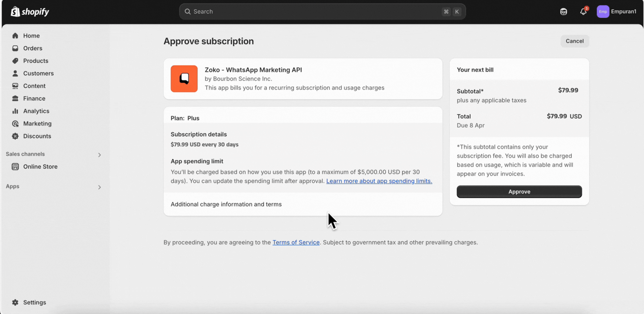The width and height of the screenshot is (644, 314).
Task: Click the Cancel button
Action: tap(575, 41)
